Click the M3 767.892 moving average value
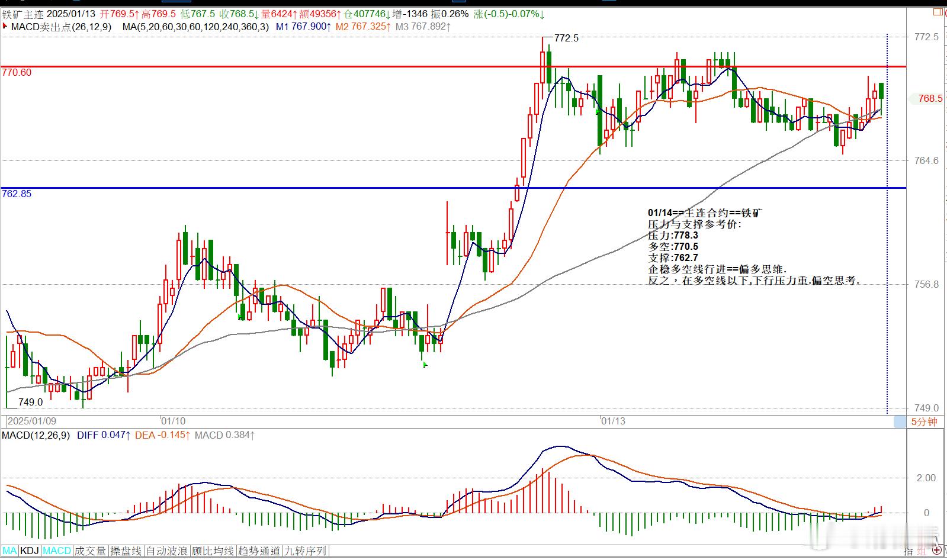Image resolution: width=947 pixels, height=560 pixels. coord(423,27)
